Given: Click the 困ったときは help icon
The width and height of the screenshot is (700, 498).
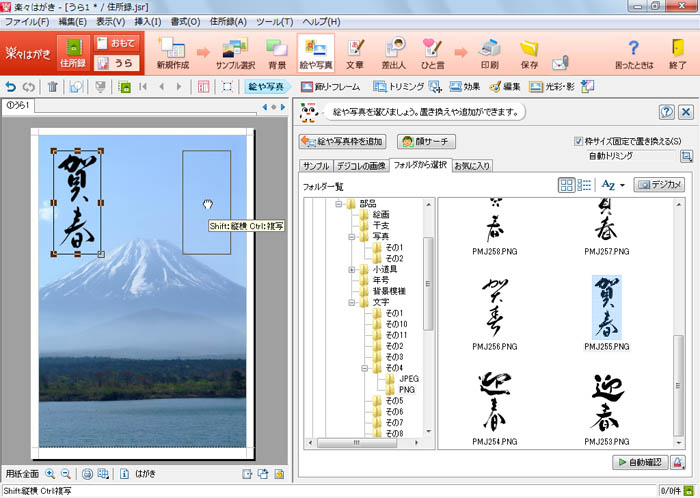Looking at the screenshot, I should (632, 52).
